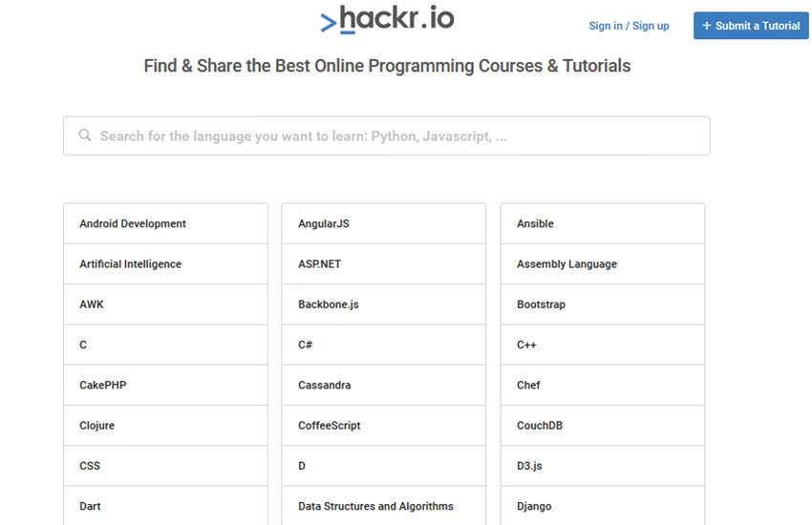Go to the Bootstrap tutorials
The height and width of the screenshot is (525, 812).
pyautogui.click(x=541, y=304)
